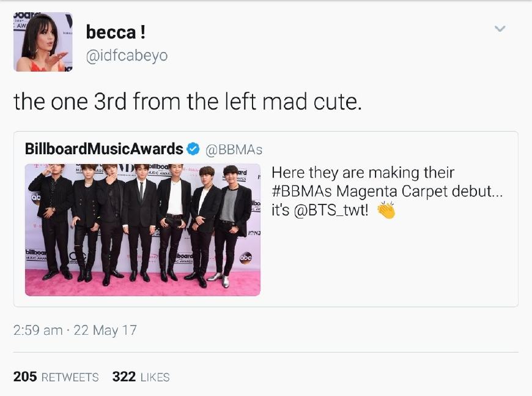Click becca's profile avatar picture
532x396 pixels.
[43, 42]
